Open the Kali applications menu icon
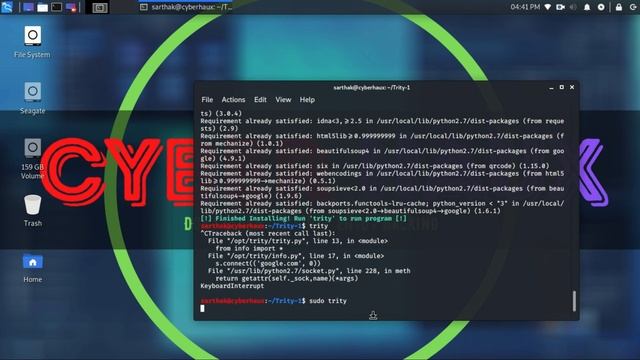Screen dimensions: 640x360 coord(7,7)
